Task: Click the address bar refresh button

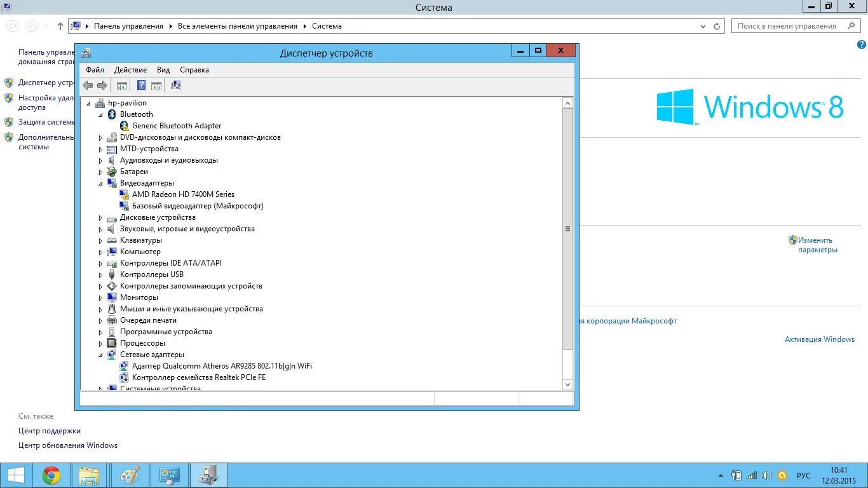Action: point(717,26)
